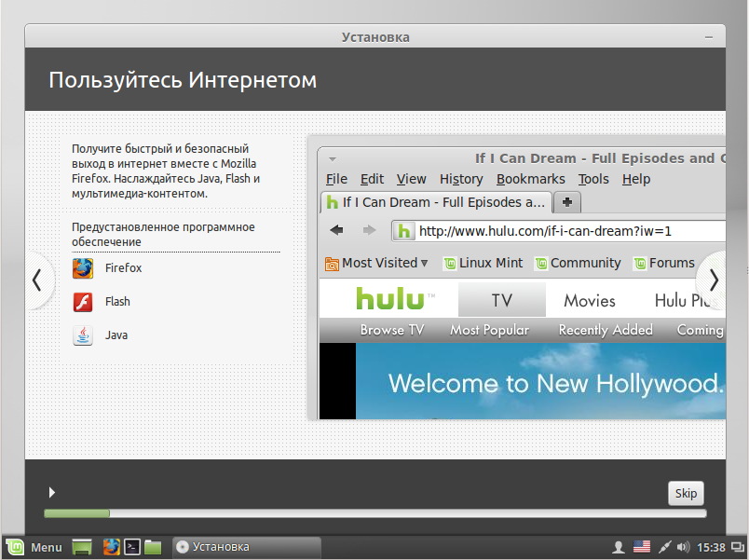This screenshot has height=560, width=749.
Task: Click the user icon in system tray
Action: tap(618, 547)
